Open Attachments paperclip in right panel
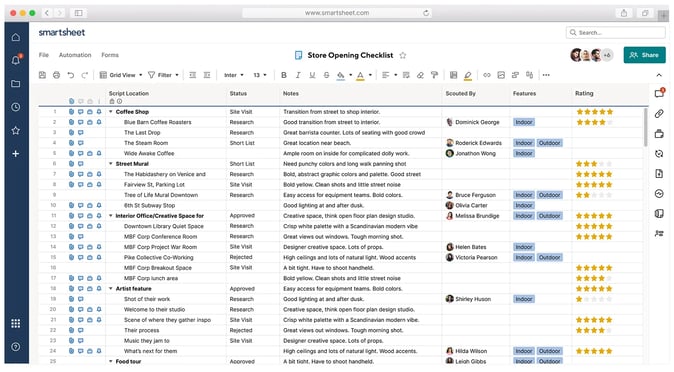674x372 pixels. 659,114
